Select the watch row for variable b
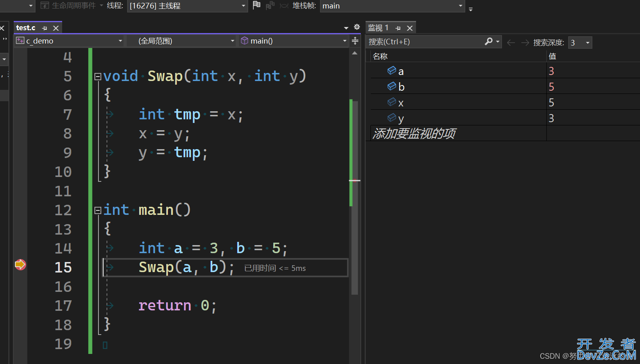 505,87
